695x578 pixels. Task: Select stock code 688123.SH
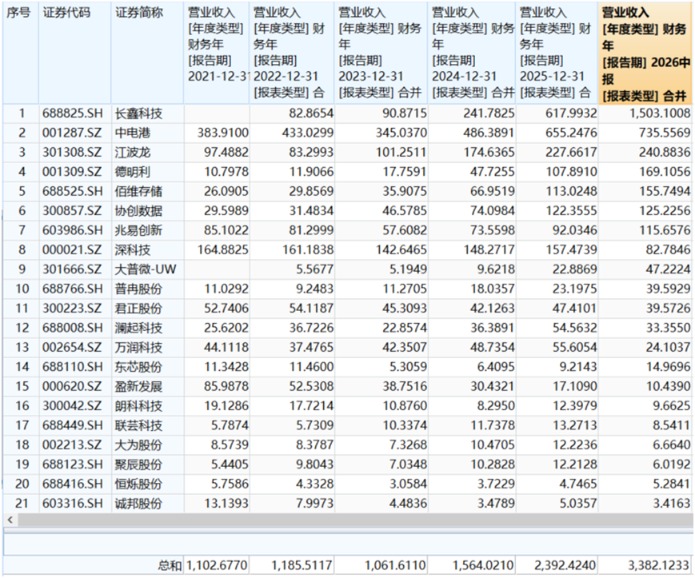72,465
